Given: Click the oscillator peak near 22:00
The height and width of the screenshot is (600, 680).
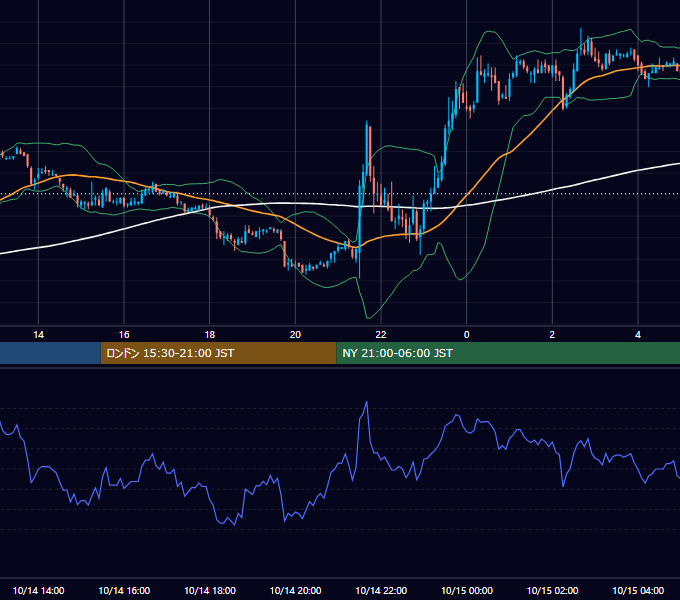Looking at the screenshot, I should click(x=366, y=402).
